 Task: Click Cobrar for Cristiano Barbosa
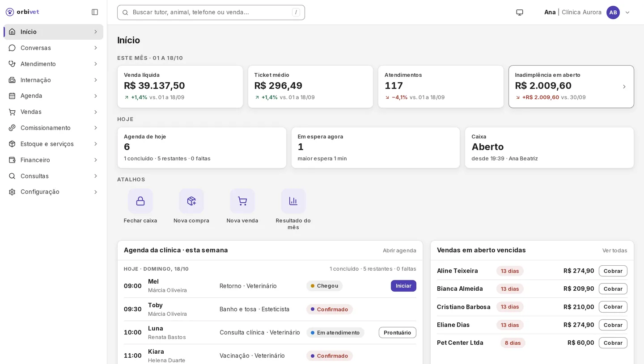[613, 307]
